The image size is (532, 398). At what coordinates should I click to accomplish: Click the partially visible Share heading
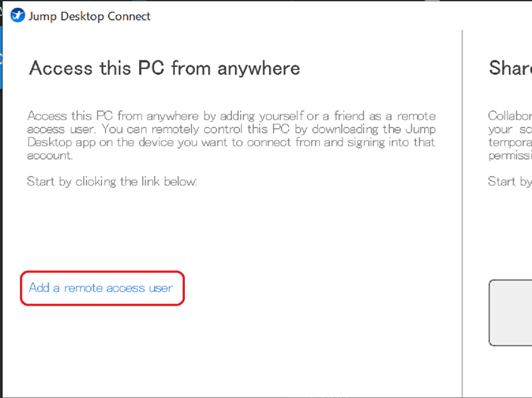click(x=510, y=68)
